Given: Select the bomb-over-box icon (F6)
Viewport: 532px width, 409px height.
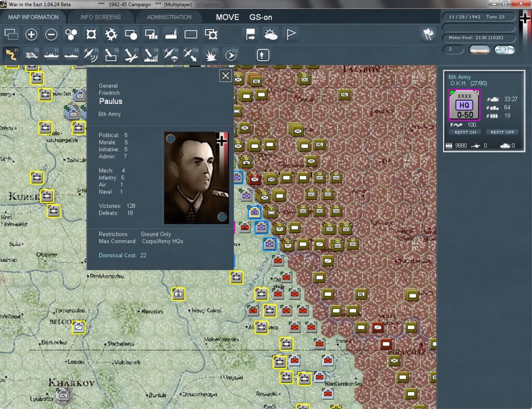Looking at the screenshot, I should pos(111,55).
